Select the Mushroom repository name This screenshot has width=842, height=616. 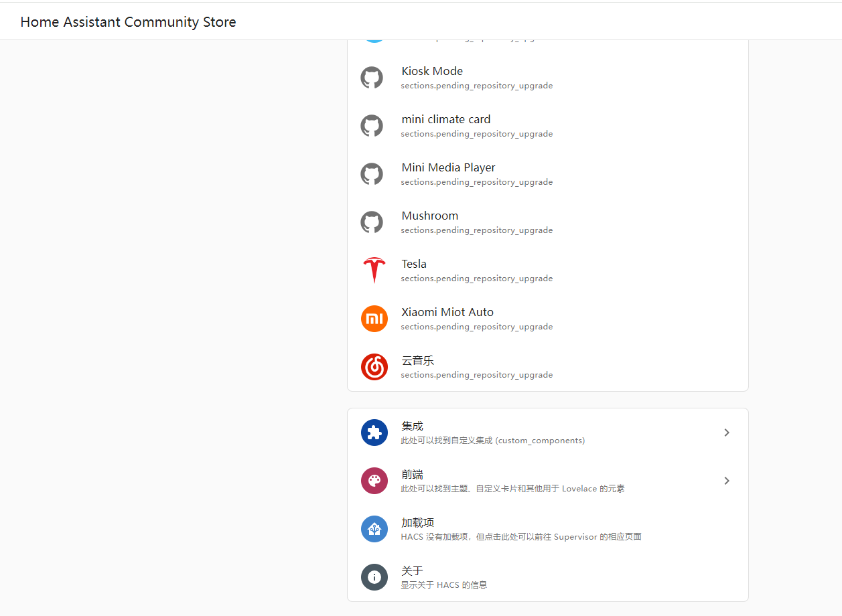pyautogui.click(x=429, y=216)
